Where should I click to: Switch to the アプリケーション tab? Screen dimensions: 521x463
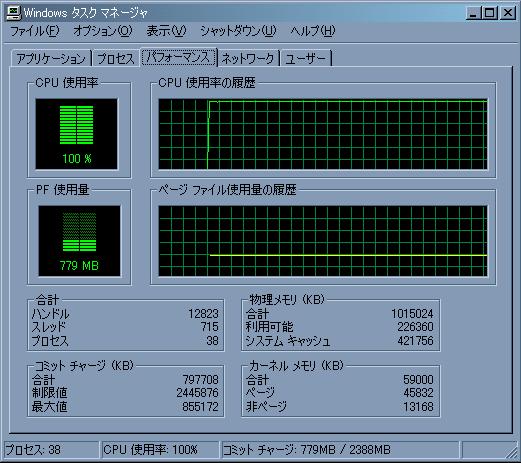51,59
